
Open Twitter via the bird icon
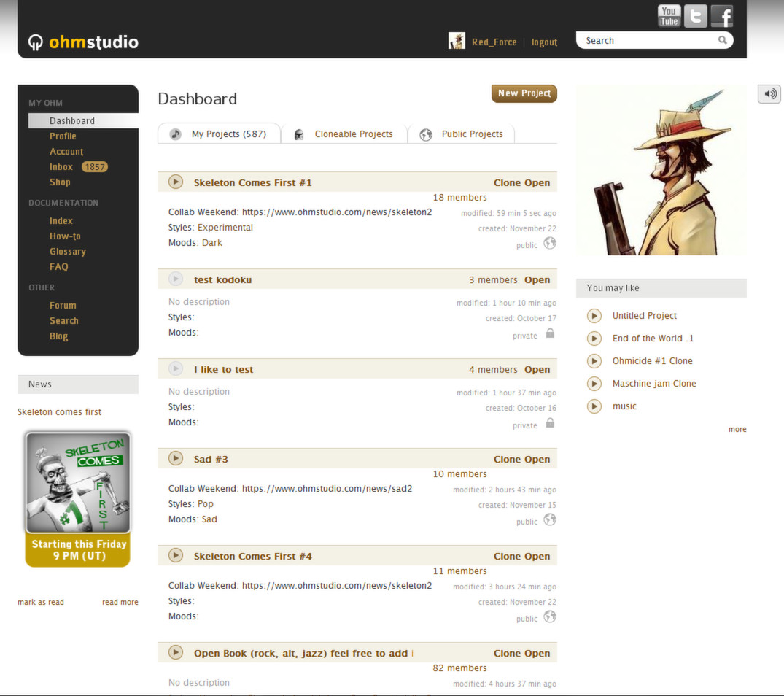point(695,15)
